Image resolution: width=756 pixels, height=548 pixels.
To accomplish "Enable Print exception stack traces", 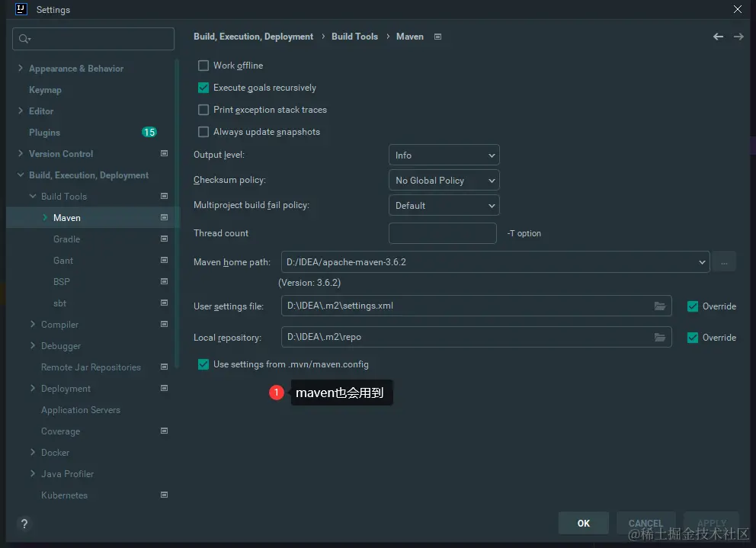I will click(x=203, y=110).
